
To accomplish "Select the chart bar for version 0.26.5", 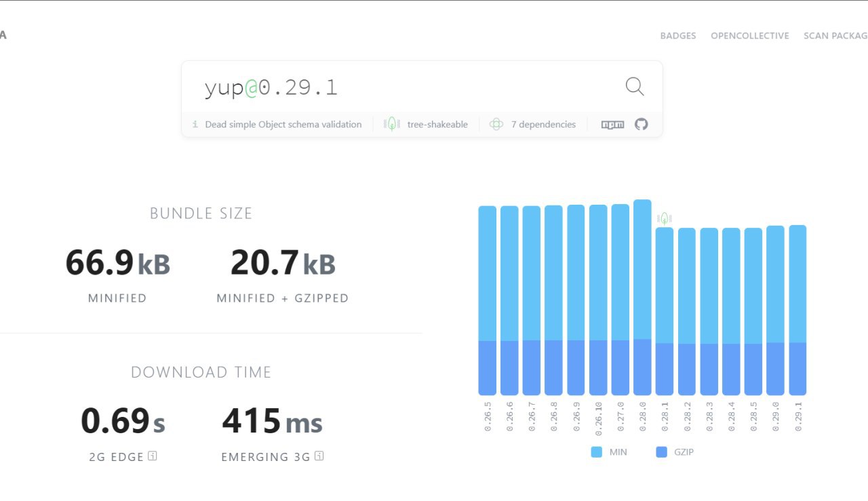I will pos(488,300).
